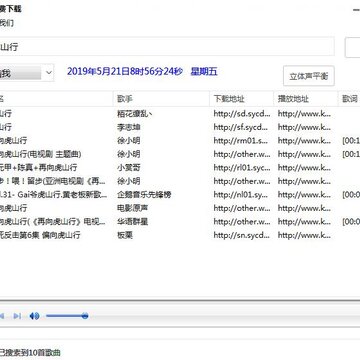Click http://other.w... in the 华语群星 row
Image resolution: width=360 pixels, height=360 pixels.
[x=242, y=221]
